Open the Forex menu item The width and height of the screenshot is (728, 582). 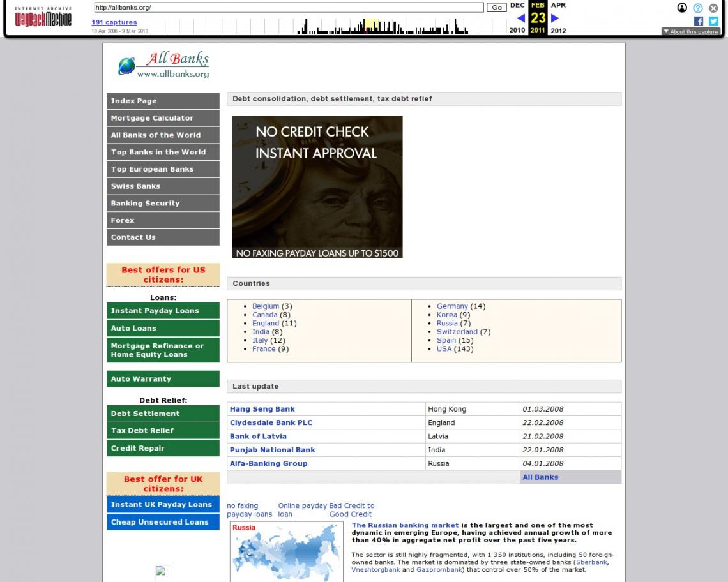tap(163, 220)
